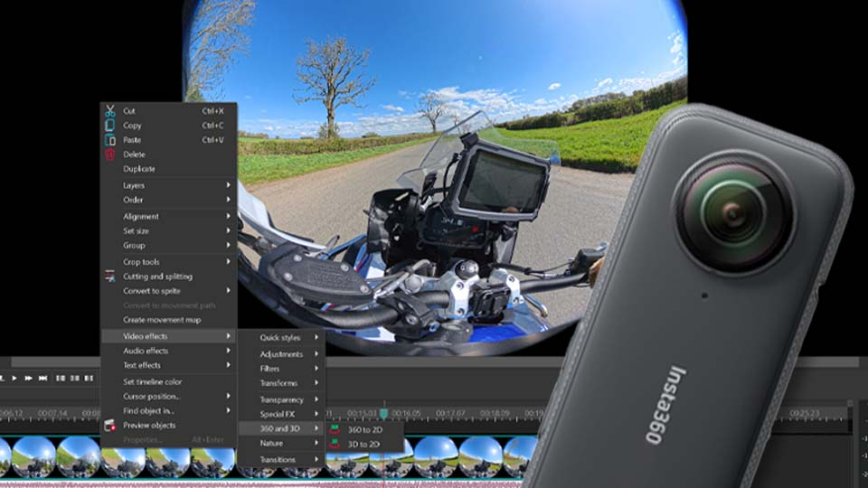
Task: Click the red Delete icon
Action: coord(109,155)
